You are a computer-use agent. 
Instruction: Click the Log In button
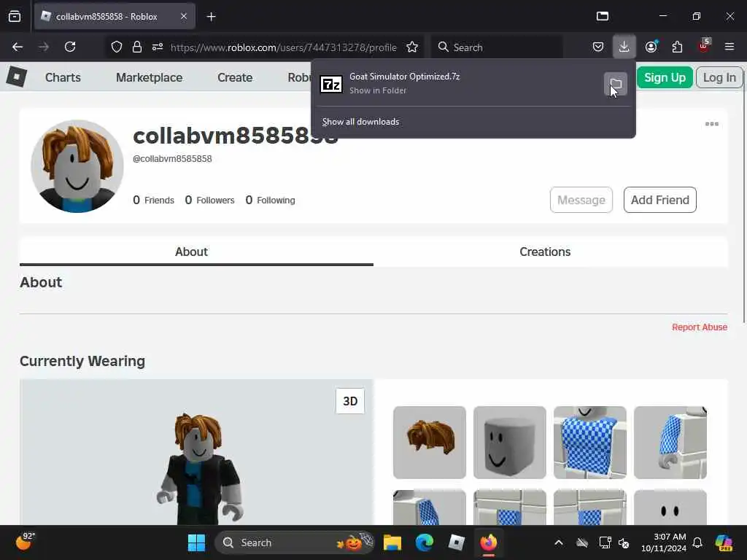(x=719, y=77)
